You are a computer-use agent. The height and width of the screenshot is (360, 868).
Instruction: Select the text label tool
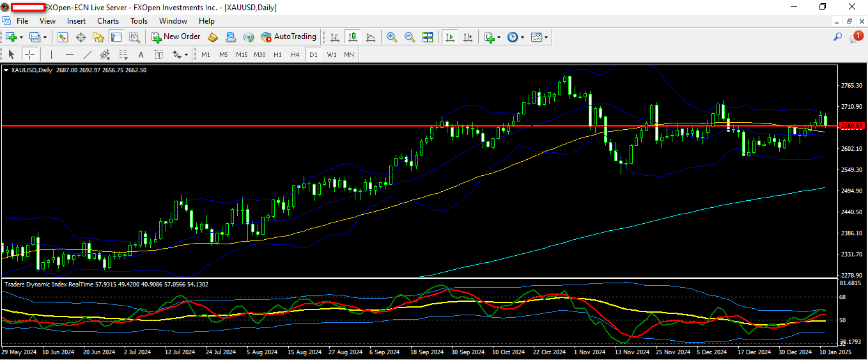pyautogui.click(x=159, y=54)
